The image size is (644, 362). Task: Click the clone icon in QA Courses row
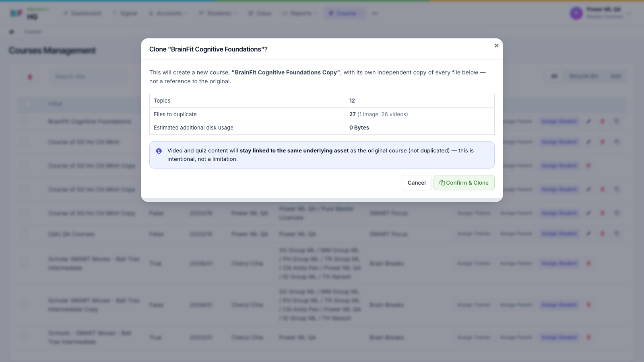[x=617, y=233]
